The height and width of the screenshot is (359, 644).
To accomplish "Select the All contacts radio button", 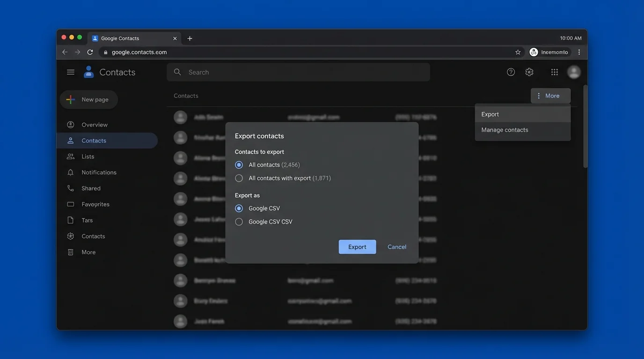I will tap(239, 165).
